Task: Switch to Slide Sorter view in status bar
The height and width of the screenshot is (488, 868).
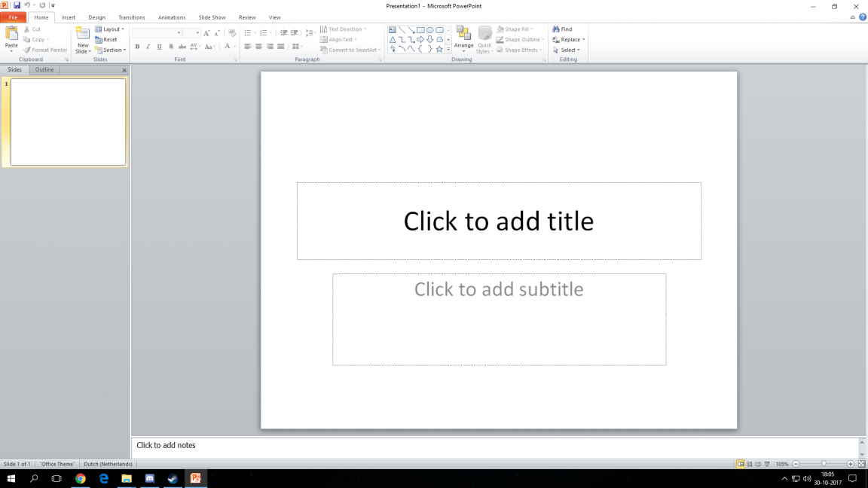Action: 749,464
